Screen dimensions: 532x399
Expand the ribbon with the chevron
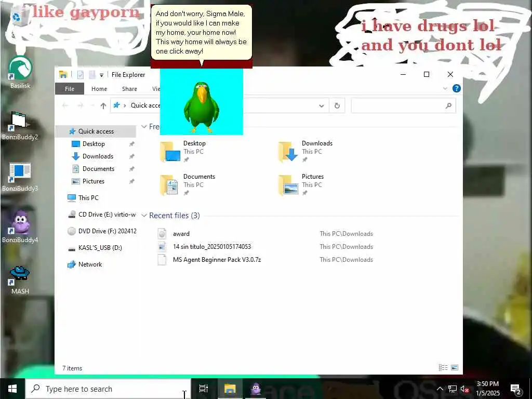(x=445, y=88)
